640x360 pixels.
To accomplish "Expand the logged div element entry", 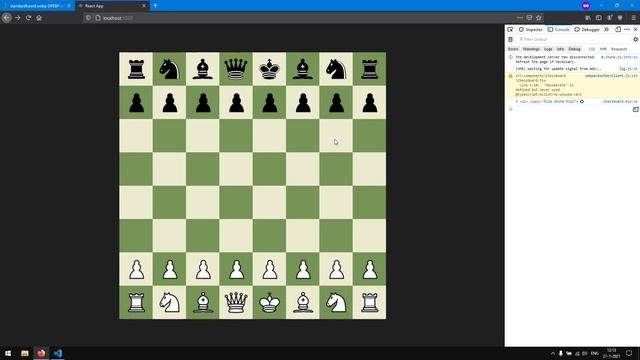I will 517,101.
